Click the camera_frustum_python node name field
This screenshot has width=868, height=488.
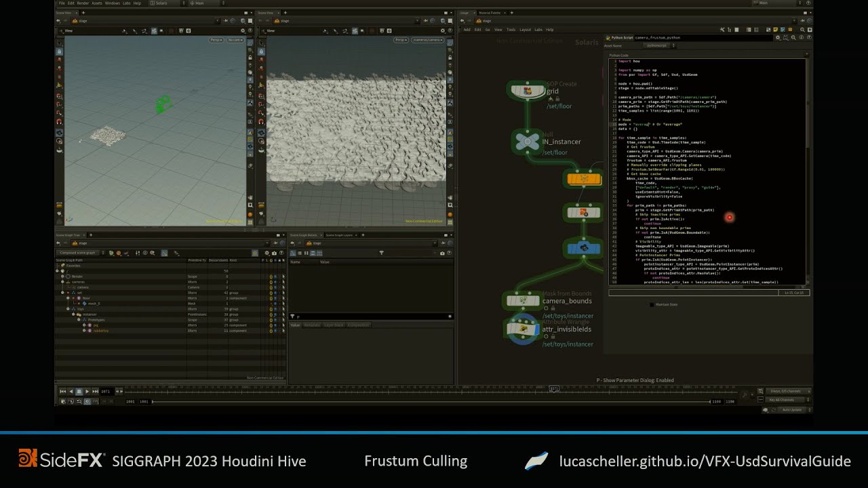pos(703,37)
